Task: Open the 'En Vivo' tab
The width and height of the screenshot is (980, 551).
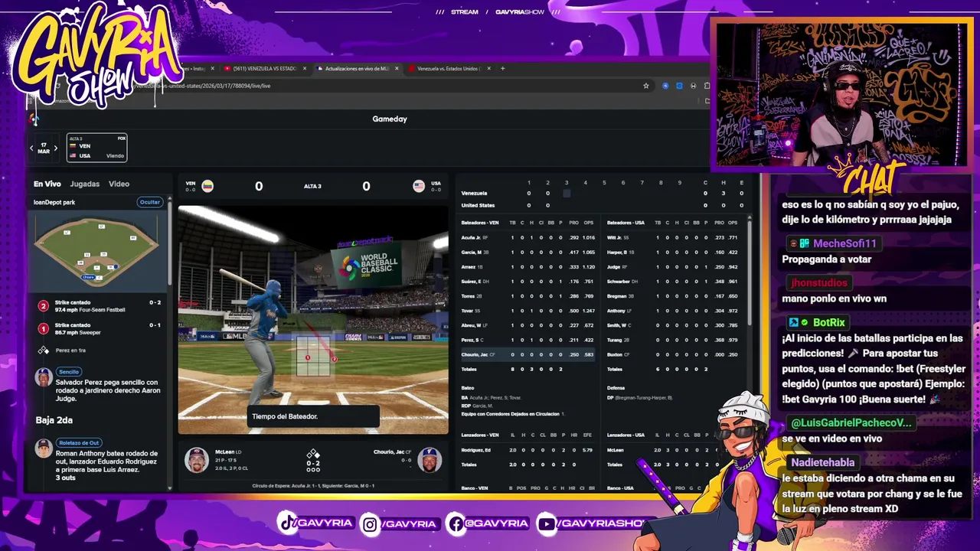Action: [x=47, y=184]
